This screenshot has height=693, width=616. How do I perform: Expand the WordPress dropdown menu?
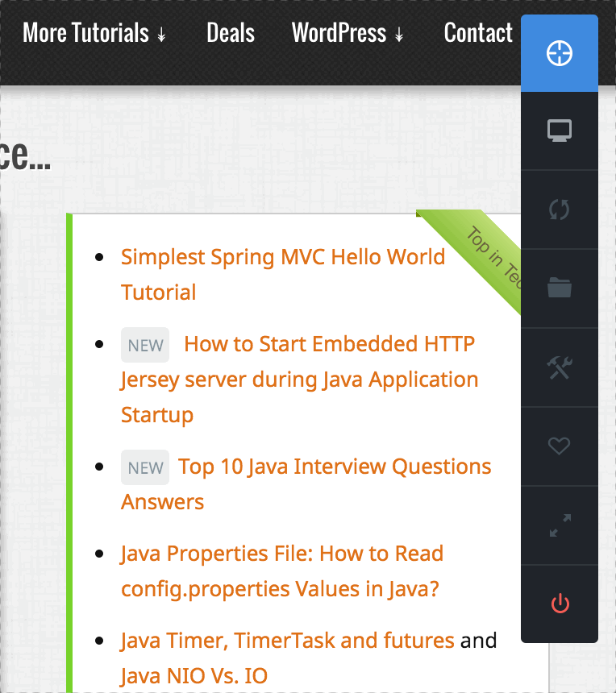348,33
